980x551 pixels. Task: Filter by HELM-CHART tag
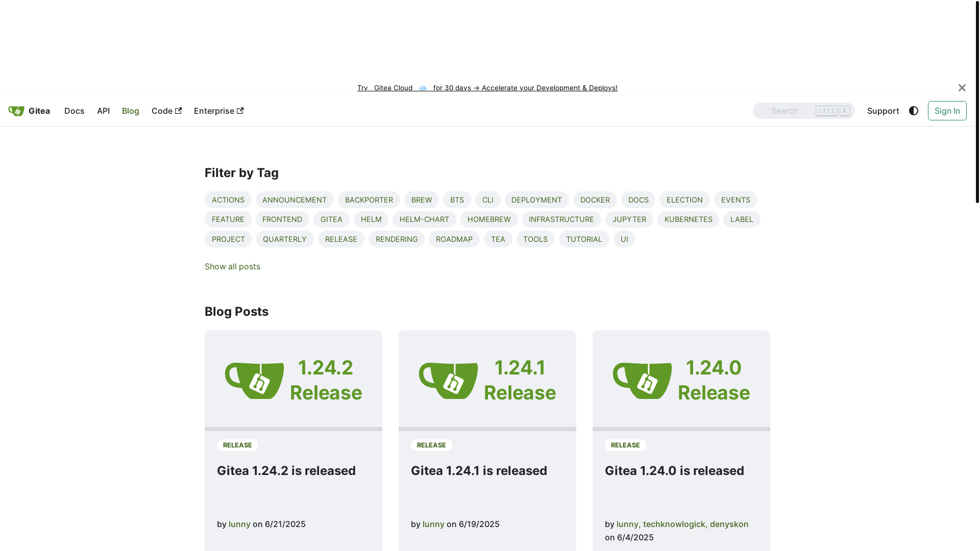(424, 219)
